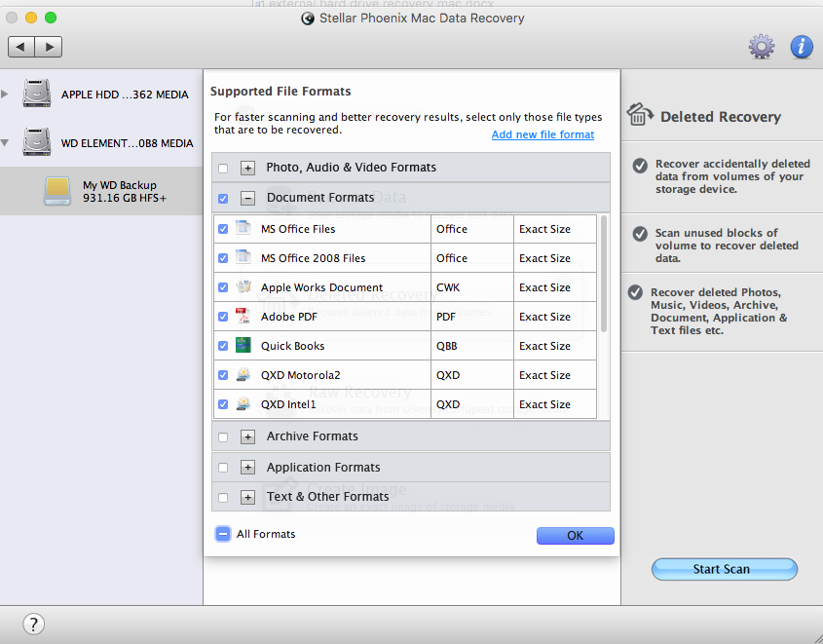Uncheck the MS Office 2008 Files checkbox
The height and width of the screenshot is (644, 823).
click(223, 258)
